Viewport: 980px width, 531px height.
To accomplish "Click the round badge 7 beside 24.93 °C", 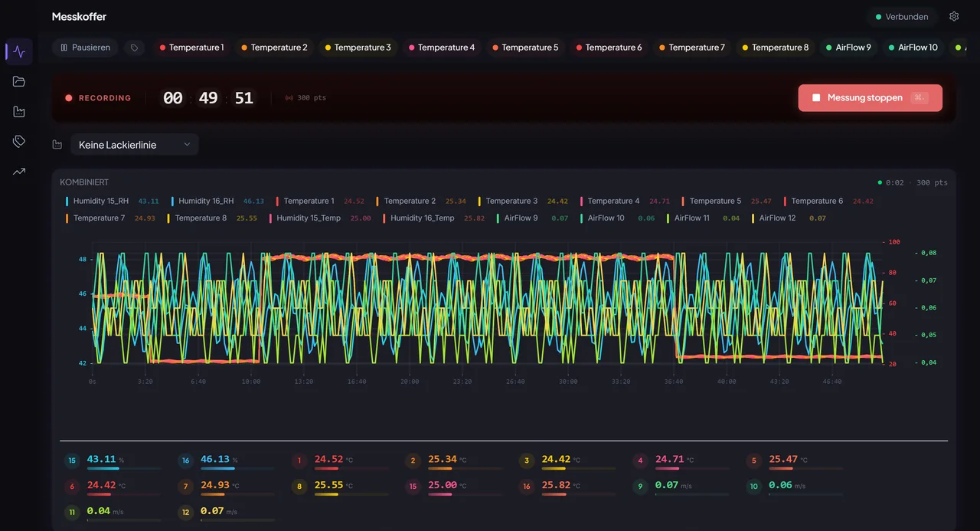I will pyautogui.click(x=186, y=486).
